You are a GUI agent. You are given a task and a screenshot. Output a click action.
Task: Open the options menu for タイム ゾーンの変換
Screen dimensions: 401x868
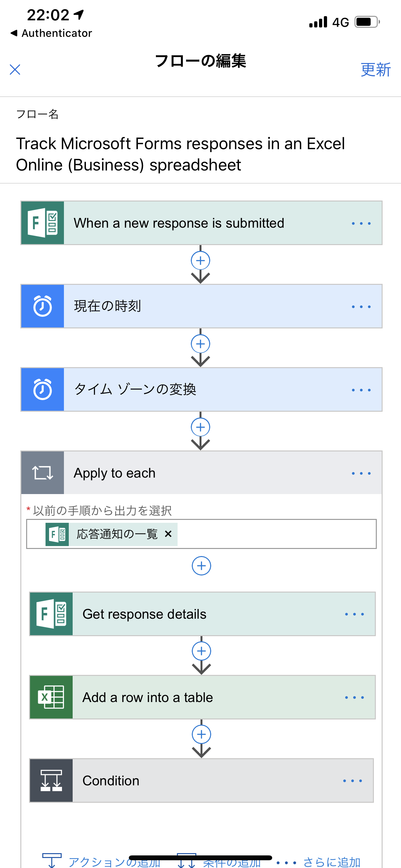361,389
